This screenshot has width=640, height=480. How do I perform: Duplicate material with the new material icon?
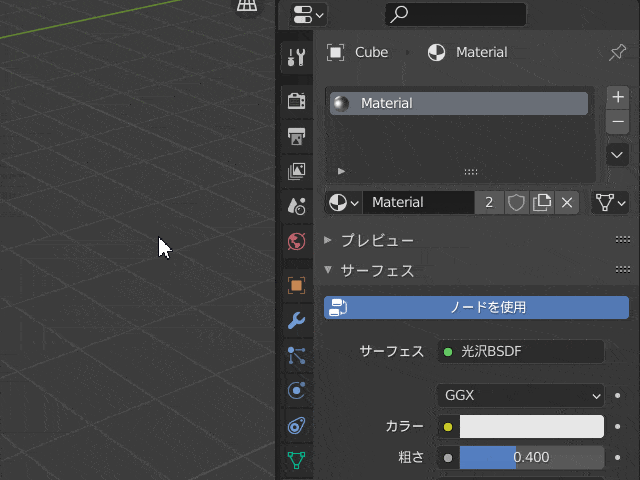542,202
